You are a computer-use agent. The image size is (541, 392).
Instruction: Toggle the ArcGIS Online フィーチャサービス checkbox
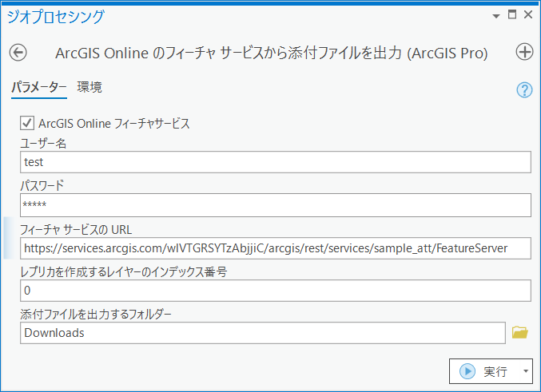[x=27, y=123]
